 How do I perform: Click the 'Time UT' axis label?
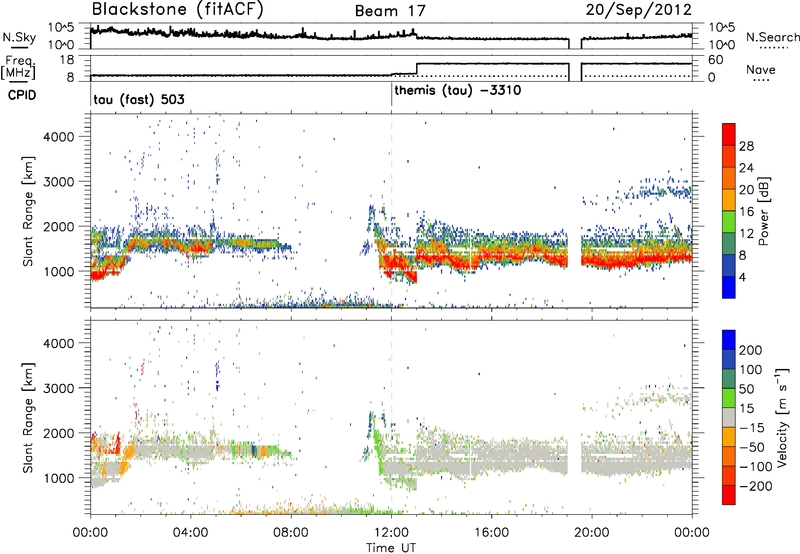[391, 547]
